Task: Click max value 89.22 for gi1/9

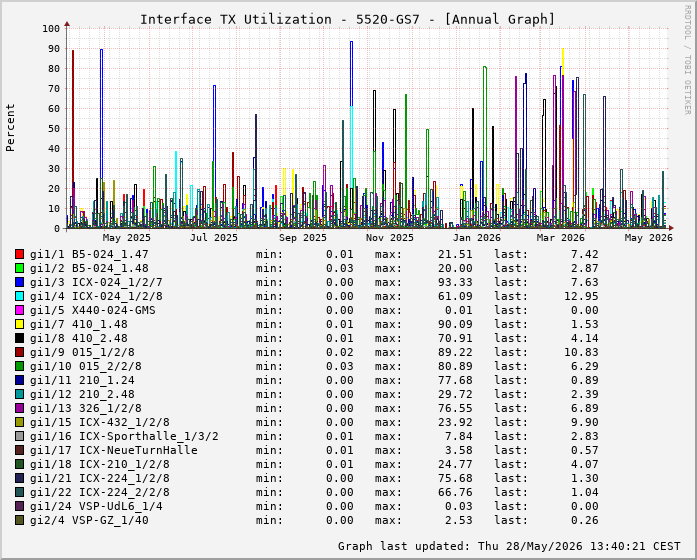Action: coord(454,352)
